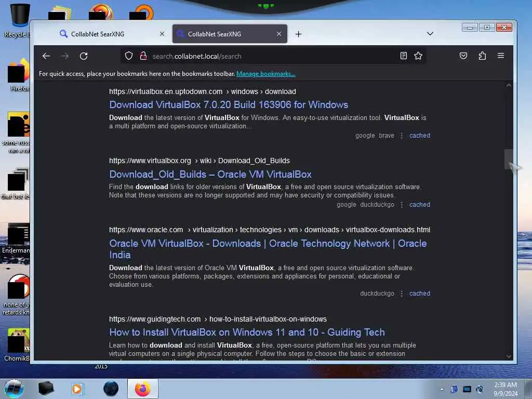Open Firefox hamburger application menu

[x=501, y=56]
